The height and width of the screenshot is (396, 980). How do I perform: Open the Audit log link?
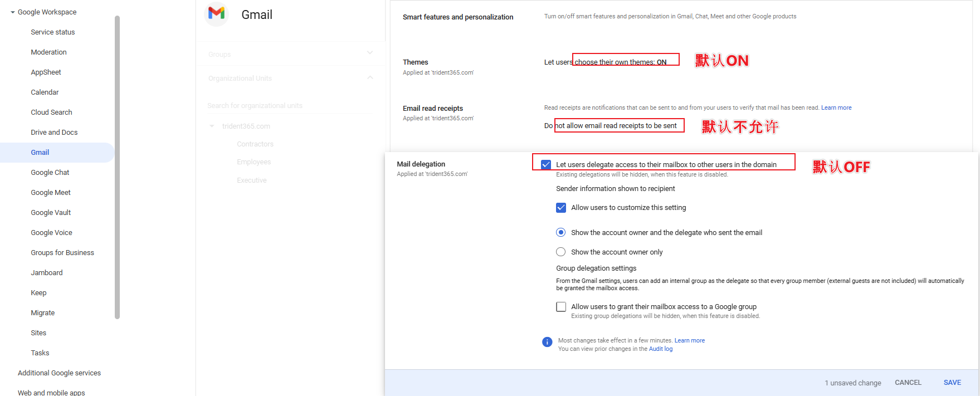coord(660,349)
